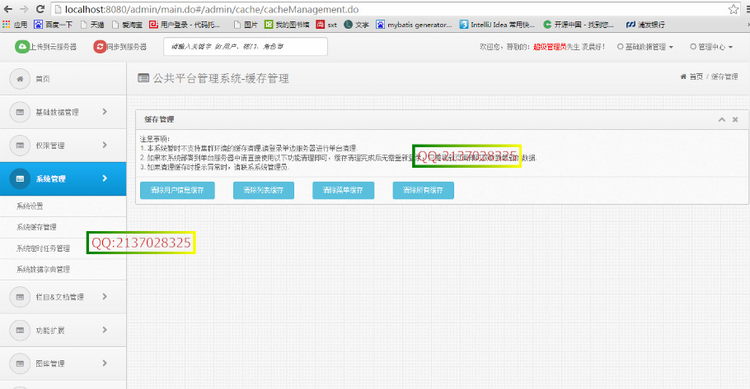750x389 pixels.
Task: Collapse the 缓存管理 panel with the arrow
Action: point(722,120)
